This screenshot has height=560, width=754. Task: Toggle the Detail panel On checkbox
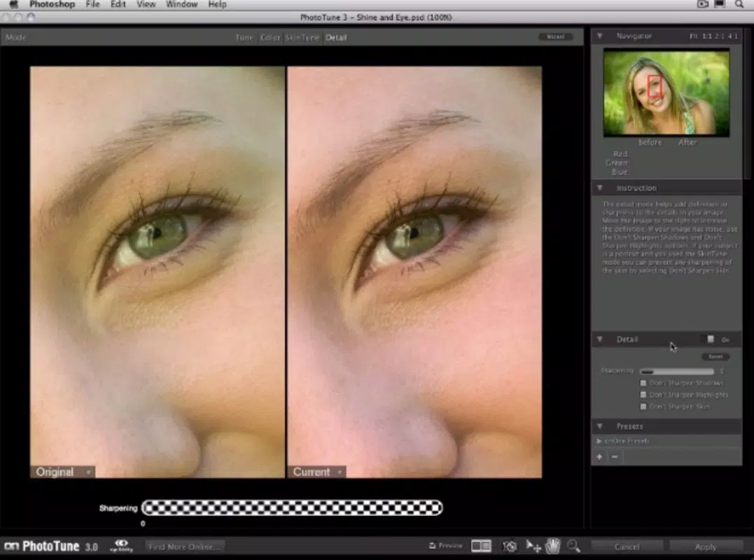(x=711, y=339)
